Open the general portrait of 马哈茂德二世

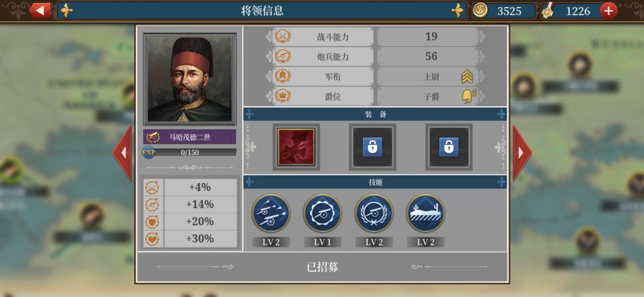coord(190,79)
